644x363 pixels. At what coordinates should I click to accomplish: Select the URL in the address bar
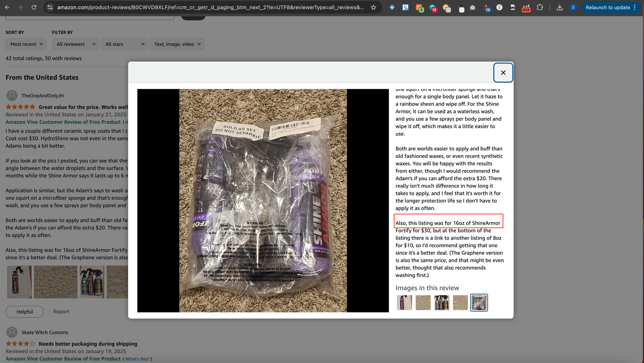tap(211, 7)
